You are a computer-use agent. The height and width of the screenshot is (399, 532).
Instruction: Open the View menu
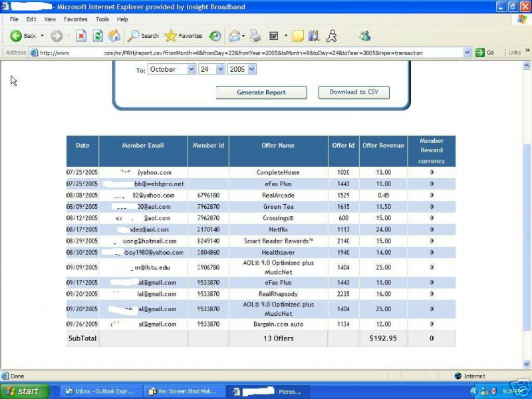pos(50,19)
